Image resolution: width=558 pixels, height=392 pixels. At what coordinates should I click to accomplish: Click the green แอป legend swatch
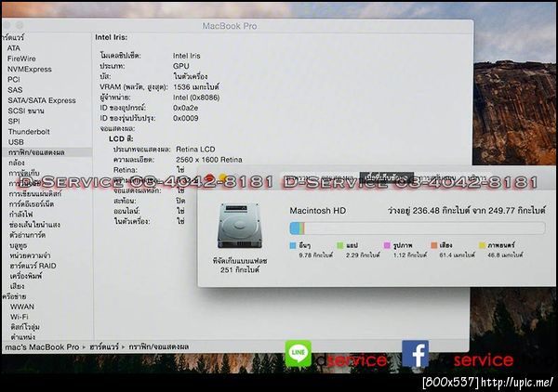click(x=339, y=245)
